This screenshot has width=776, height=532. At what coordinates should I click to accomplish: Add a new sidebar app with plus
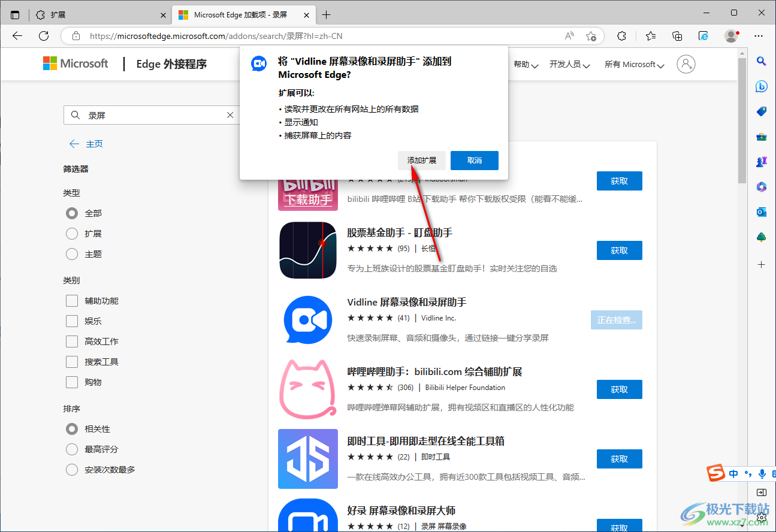762,264
